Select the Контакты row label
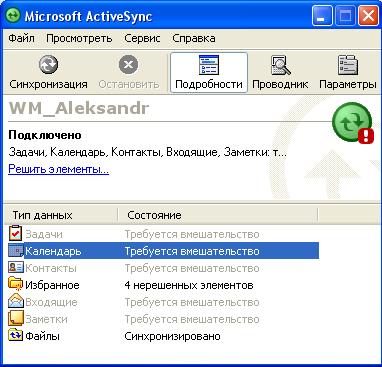382x367 pixels. [x=51, y=268]
